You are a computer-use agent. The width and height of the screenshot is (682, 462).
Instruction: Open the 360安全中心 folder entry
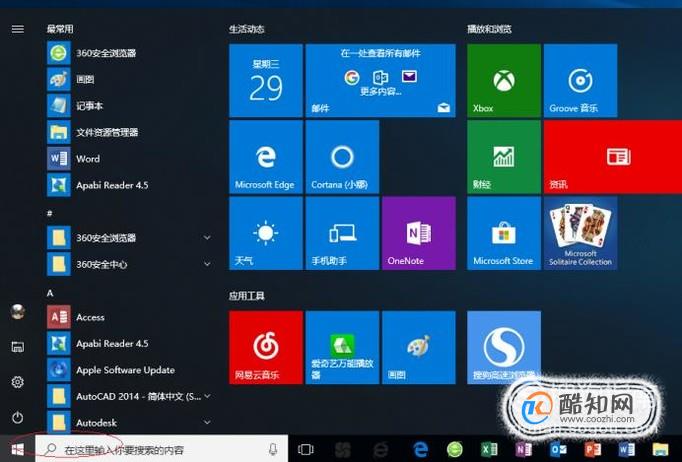click(130, 264)
